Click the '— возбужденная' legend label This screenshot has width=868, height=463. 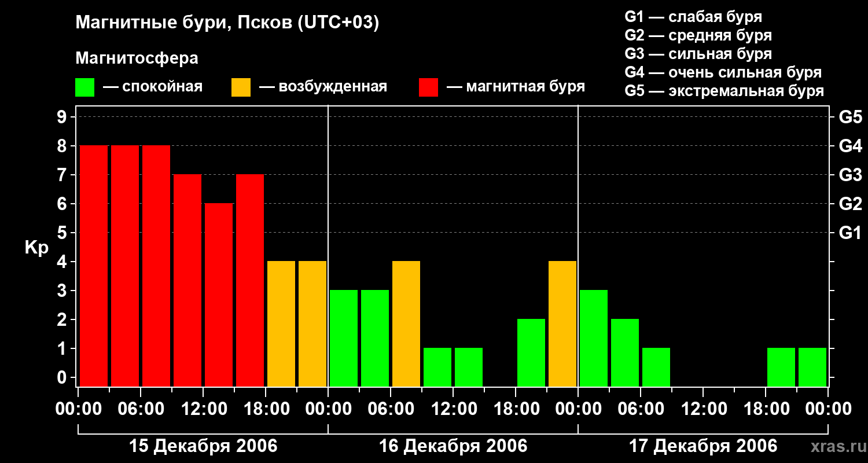tap(323, 87)
